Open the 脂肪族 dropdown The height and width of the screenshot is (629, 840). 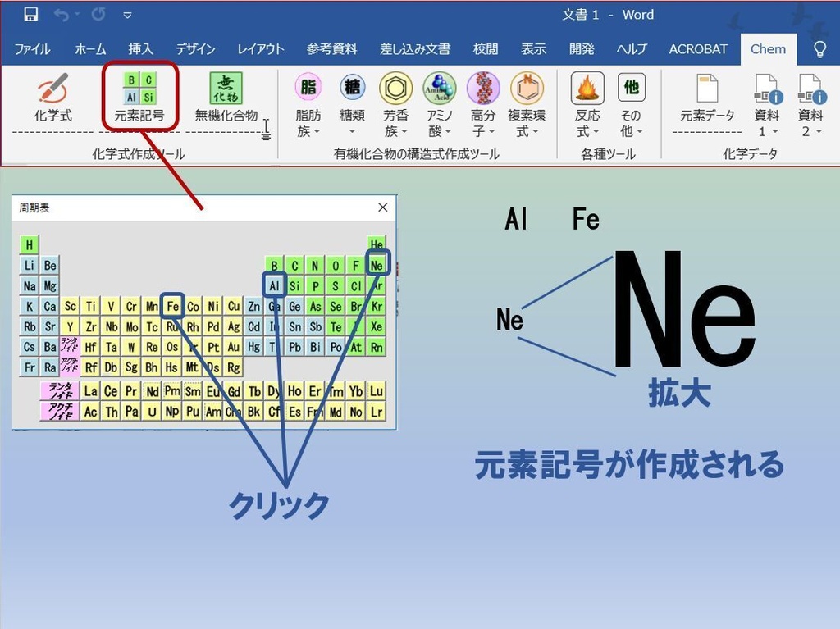[308, 106]
